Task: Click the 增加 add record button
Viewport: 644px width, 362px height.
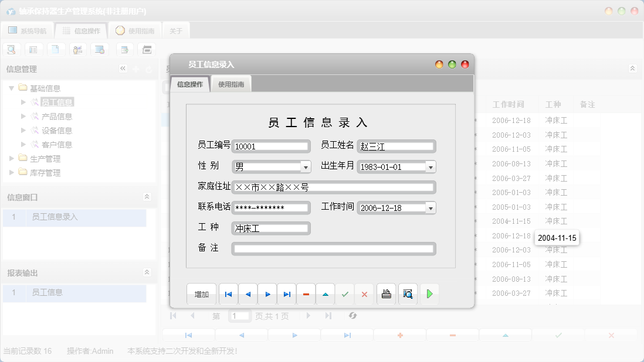Action: click(201, 294)
